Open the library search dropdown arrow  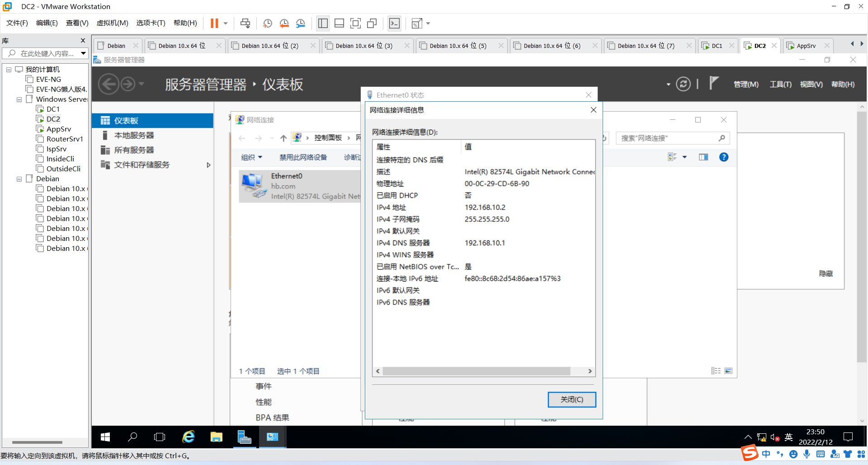[83, 53]
